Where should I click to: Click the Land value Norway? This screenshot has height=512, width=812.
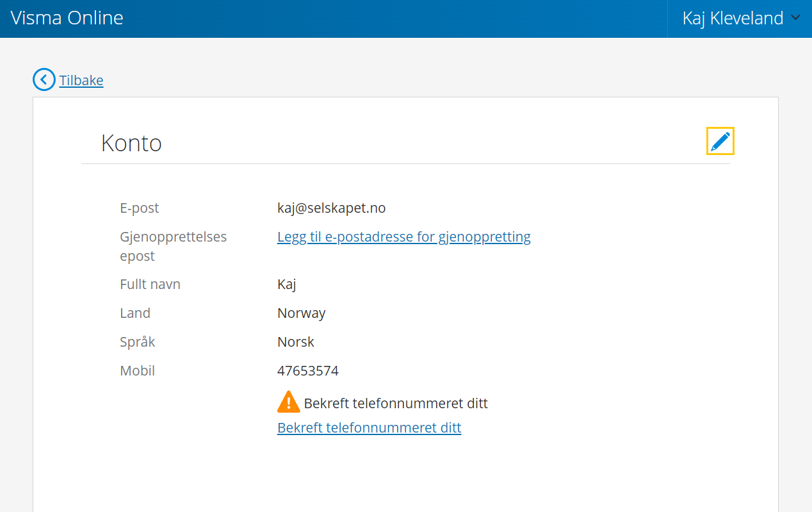pyautogui.click(x=301, y=313)
